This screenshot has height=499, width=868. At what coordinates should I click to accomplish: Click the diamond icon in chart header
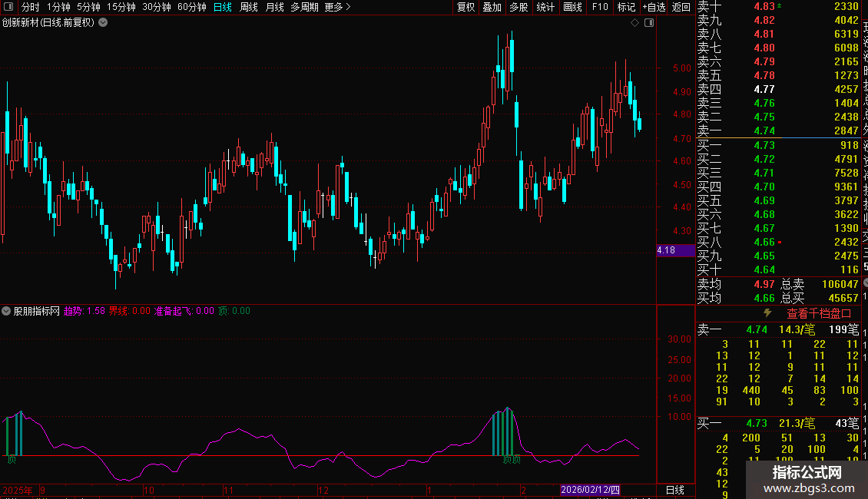tap(634, 23)
